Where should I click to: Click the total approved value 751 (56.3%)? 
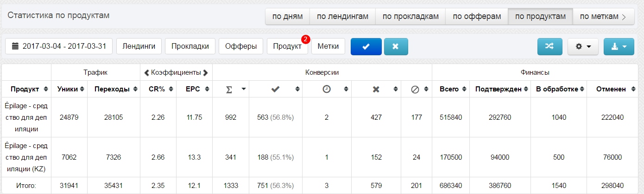click(275, 186)
